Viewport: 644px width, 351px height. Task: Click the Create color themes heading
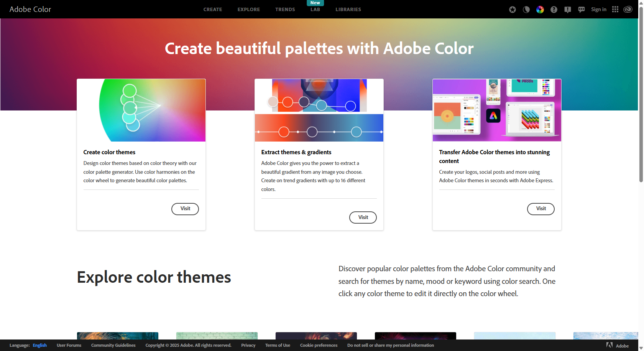[x=109, y=152]
